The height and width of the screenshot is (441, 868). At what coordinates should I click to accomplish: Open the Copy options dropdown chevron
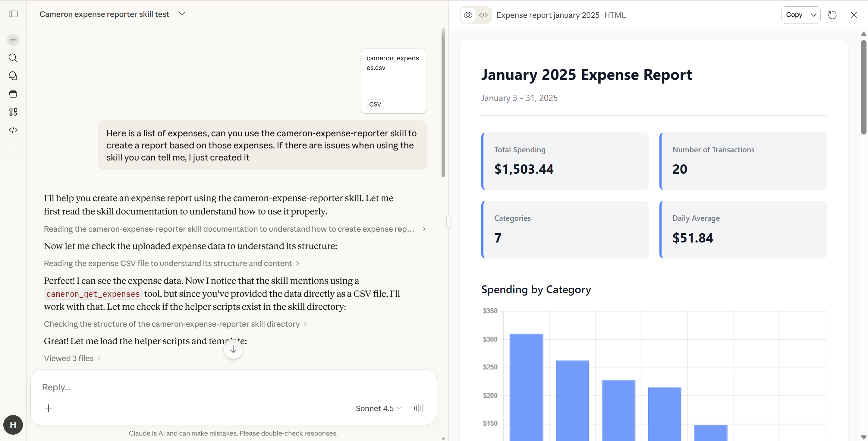[814, 15]
